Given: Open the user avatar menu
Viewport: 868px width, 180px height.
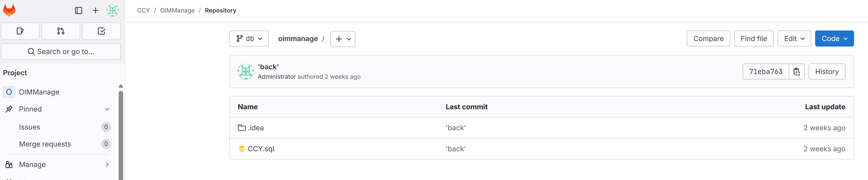Looking at the screenshot, I should [x=113, y=11].
